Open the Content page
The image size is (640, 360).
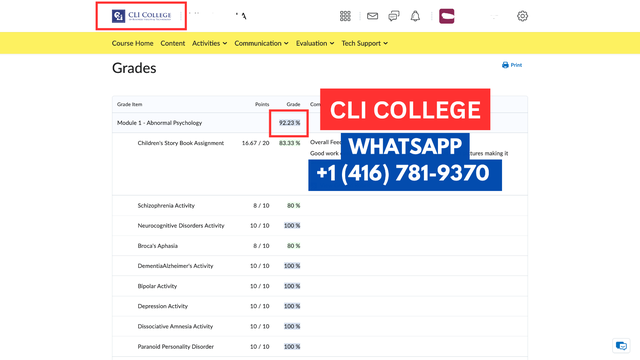tap(173, 43)
